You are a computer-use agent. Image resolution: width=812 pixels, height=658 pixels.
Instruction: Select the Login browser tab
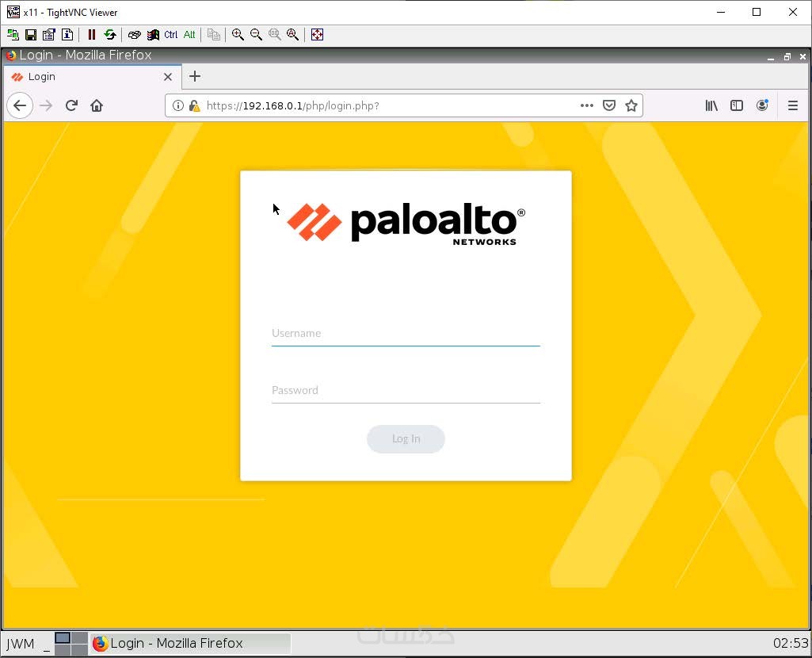[92, 77]
